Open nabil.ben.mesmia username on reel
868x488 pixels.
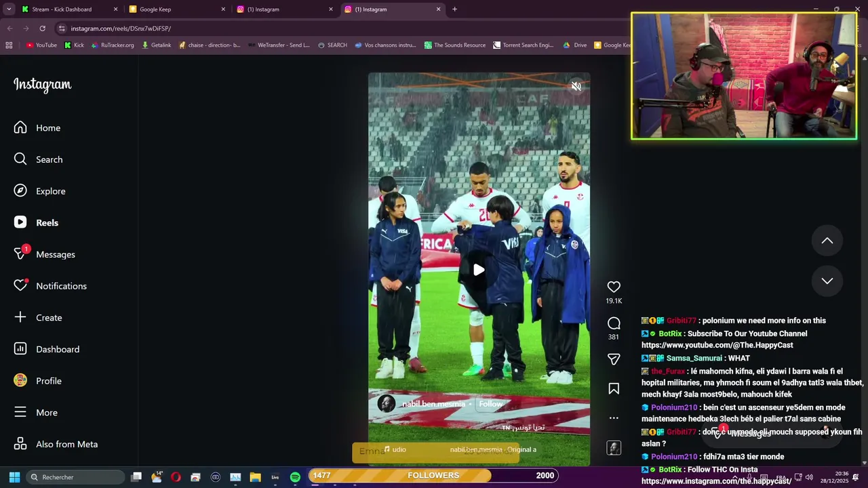pyautogui.click(x=433, y=404)
